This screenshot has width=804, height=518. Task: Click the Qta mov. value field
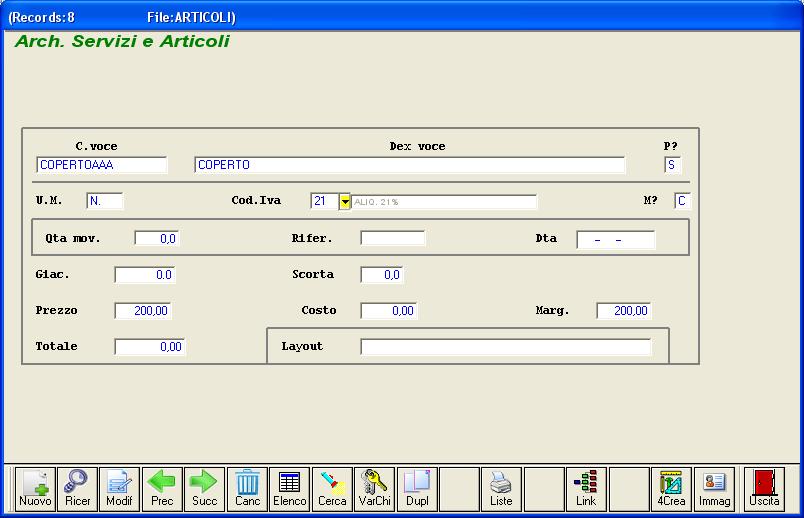click(157, 238)
